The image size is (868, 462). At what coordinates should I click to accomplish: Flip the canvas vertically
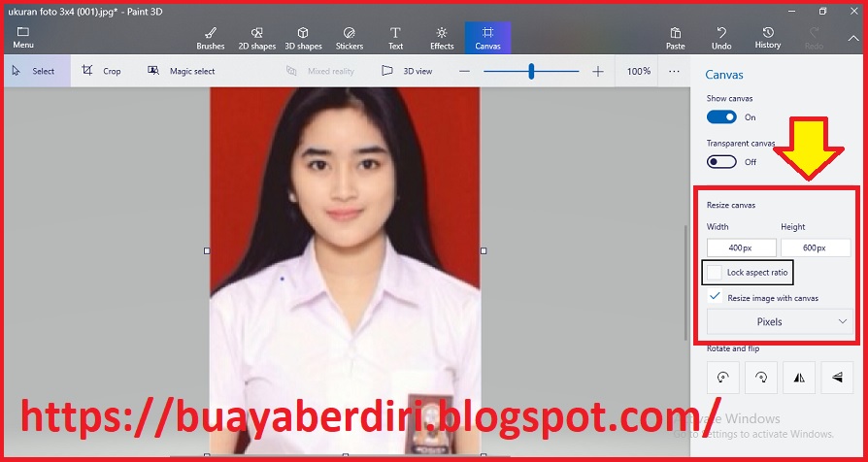coord(837,378)
